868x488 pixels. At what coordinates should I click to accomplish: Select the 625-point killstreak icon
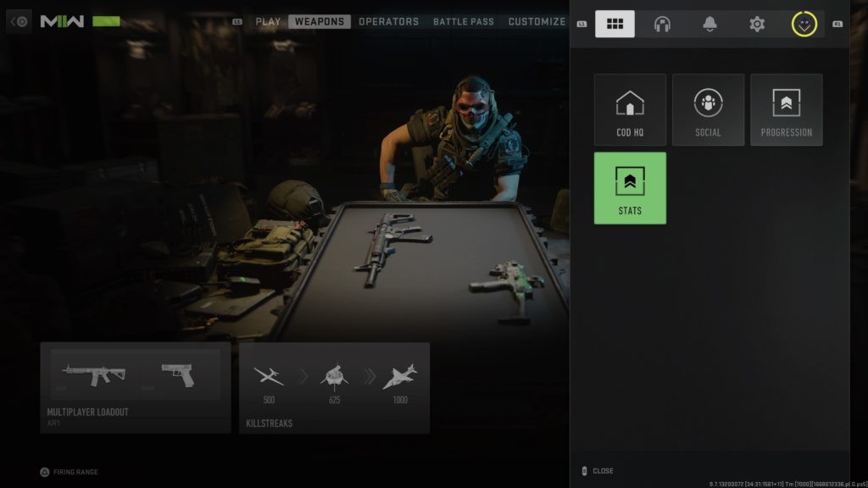coord(334,376)
